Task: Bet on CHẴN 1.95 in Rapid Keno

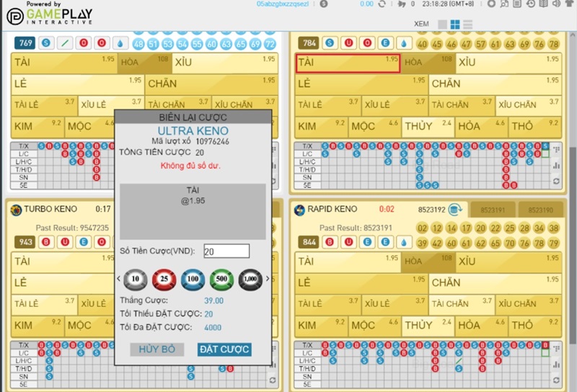Action: [x=495, y=283]
